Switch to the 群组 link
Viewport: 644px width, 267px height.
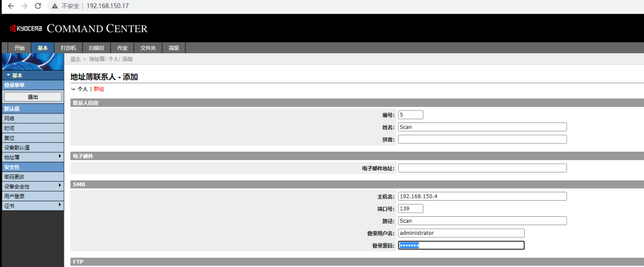[x=99, y=89]
